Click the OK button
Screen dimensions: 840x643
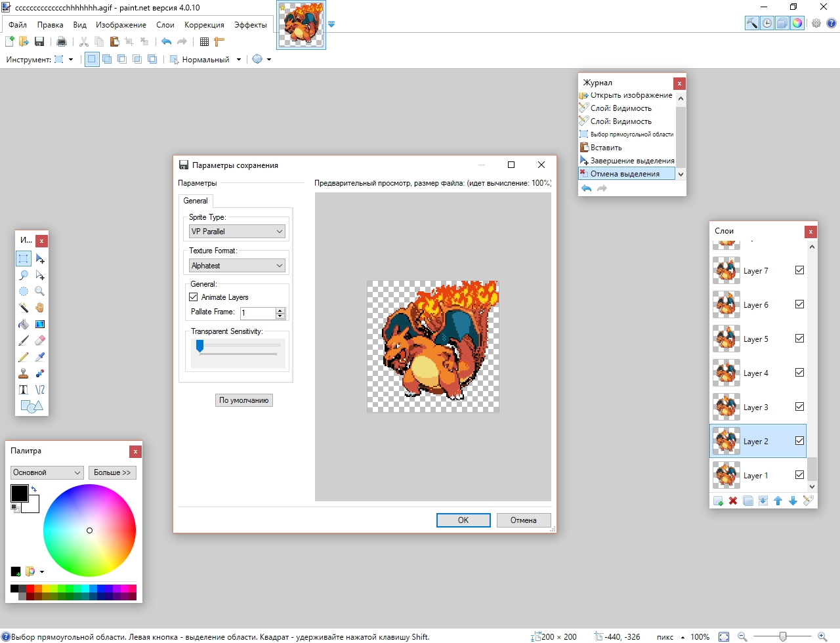pyautogui.click(x=463, y=520)
